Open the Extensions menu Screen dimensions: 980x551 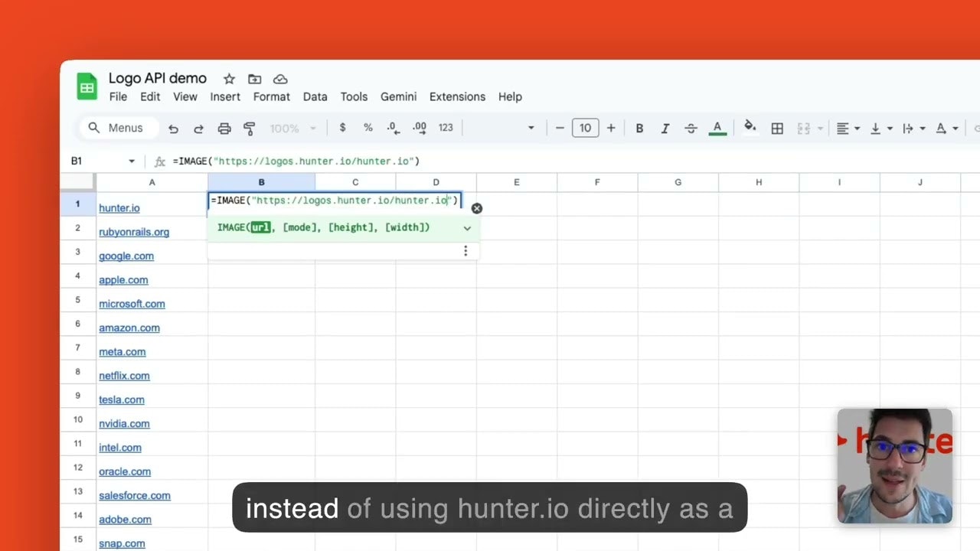coord(457,96)
